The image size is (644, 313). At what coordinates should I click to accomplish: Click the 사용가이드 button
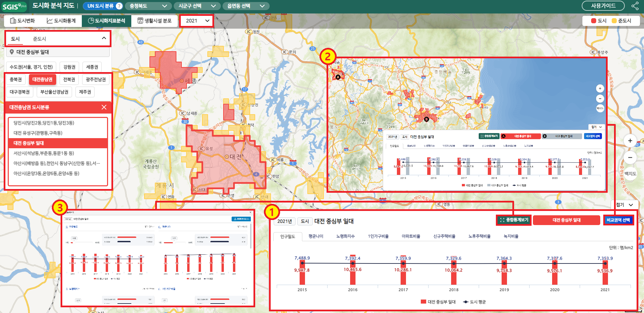[603, 6]
